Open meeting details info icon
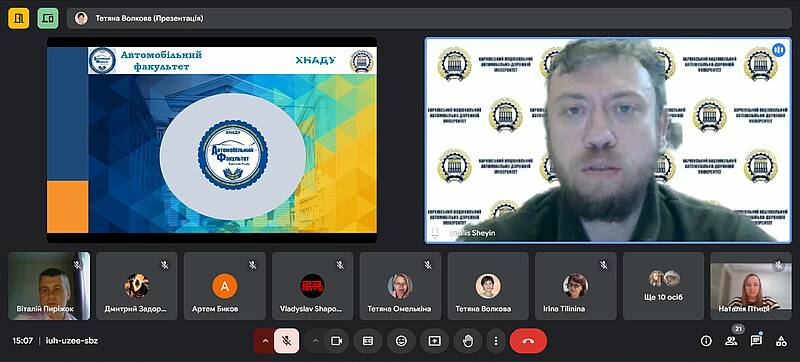Image resolution: width=800 pixels, height=362 pixels. [706, 341]
